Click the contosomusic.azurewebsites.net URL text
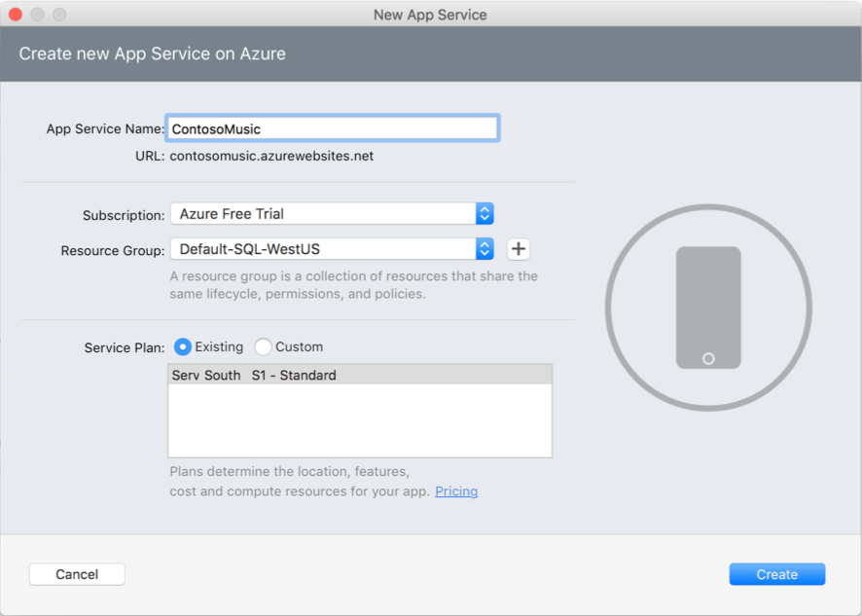The height and width of the screenshot is (616, 862). [x=271, y=157]
